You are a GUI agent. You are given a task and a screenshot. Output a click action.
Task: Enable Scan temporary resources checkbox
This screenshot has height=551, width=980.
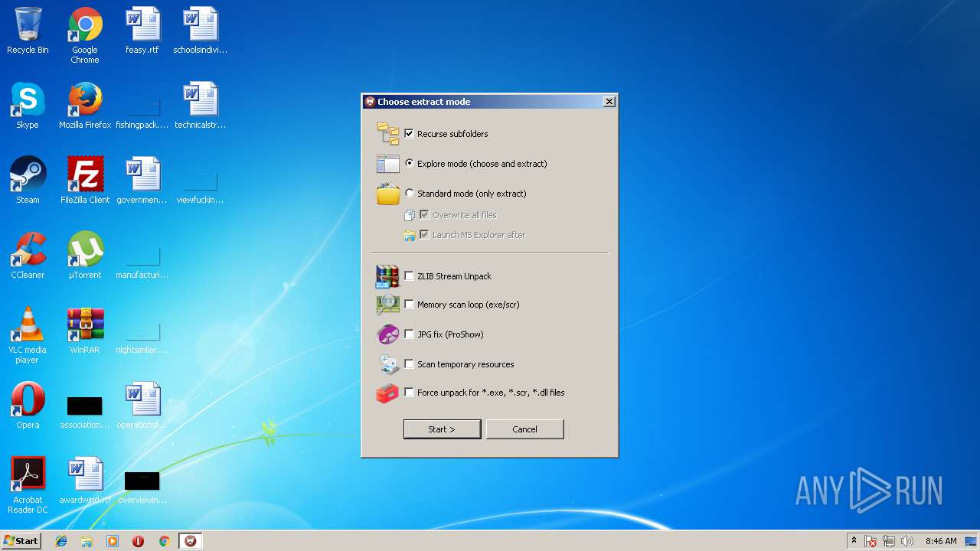[x=409, y=364]
